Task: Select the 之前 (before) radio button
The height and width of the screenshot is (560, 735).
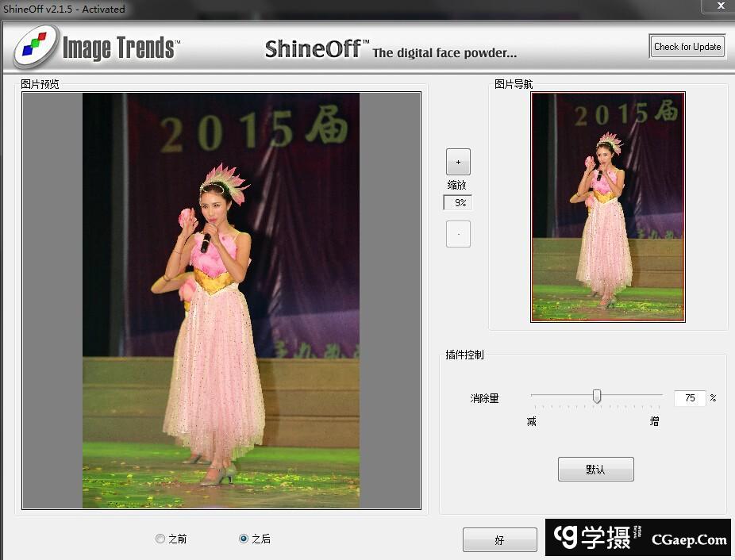Action: [161, 539]
